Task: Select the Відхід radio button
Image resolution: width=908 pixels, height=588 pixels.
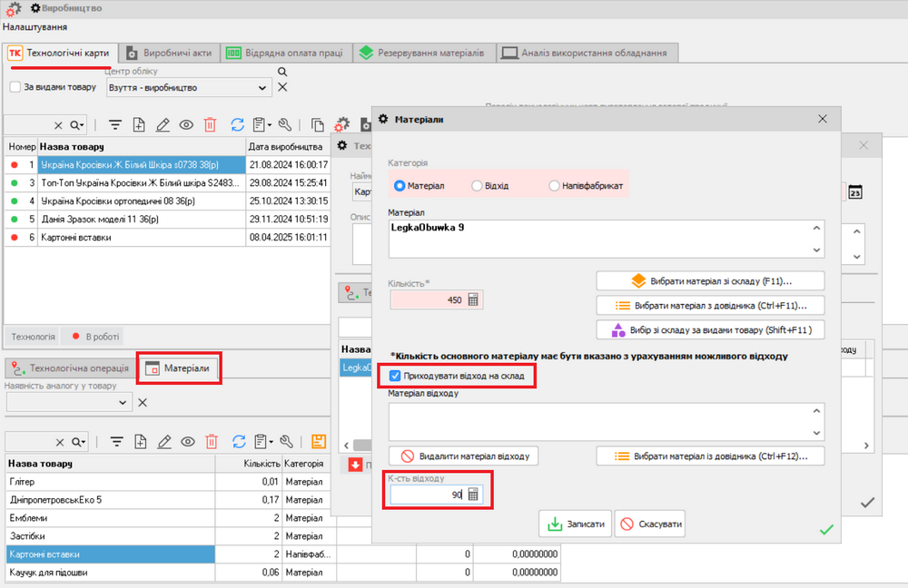Action: click(478, 185)
